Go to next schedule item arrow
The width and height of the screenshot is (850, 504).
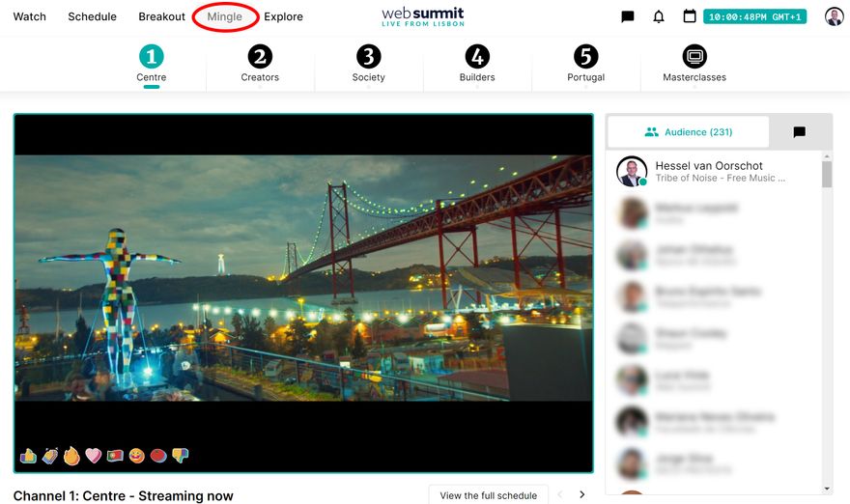(581, 495)
